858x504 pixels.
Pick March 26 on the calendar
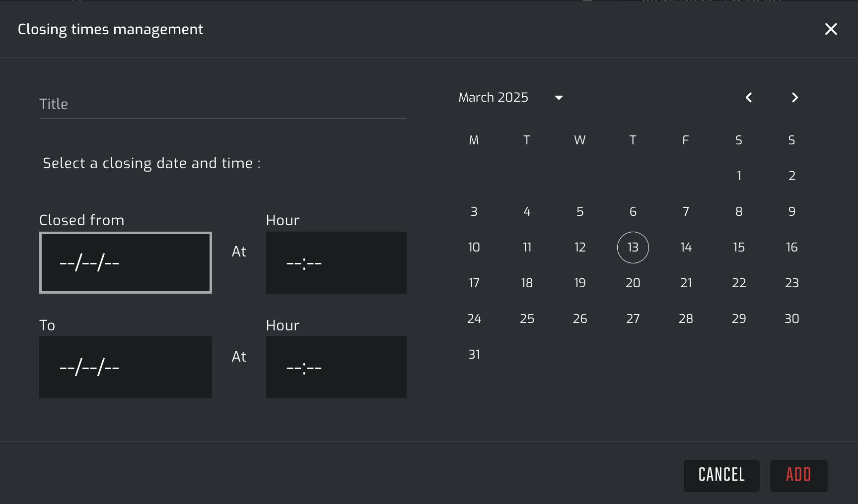[580, 319]
